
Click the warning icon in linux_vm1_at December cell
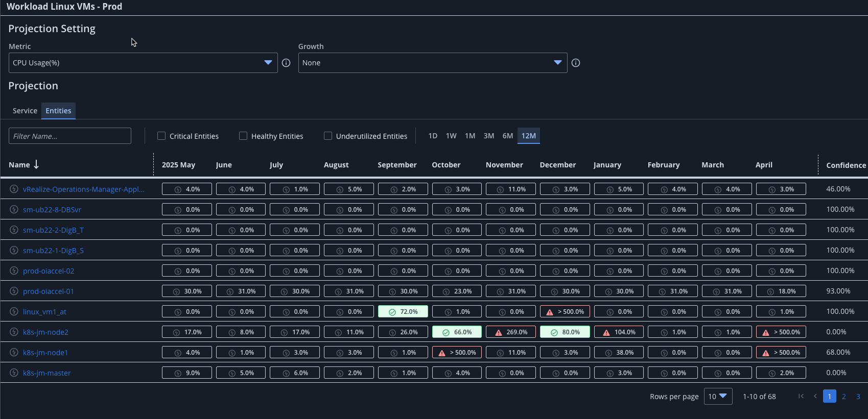point(550,312)
